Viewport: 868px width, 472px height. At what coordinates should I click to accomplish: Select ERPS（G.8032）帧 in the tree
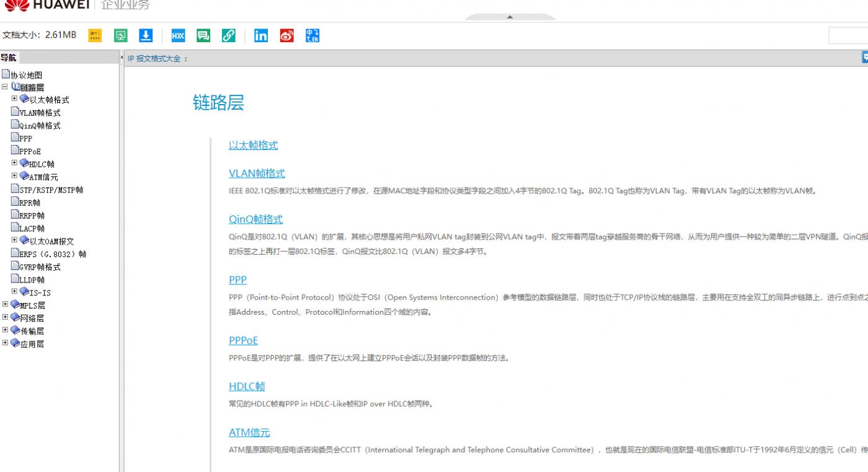pos(53,254)
